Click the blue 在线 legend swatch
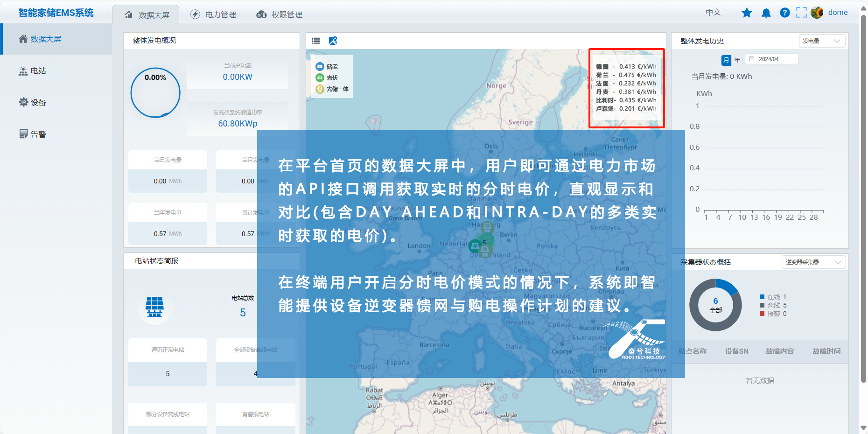This screenshot has height=434, width=868. 762,297
